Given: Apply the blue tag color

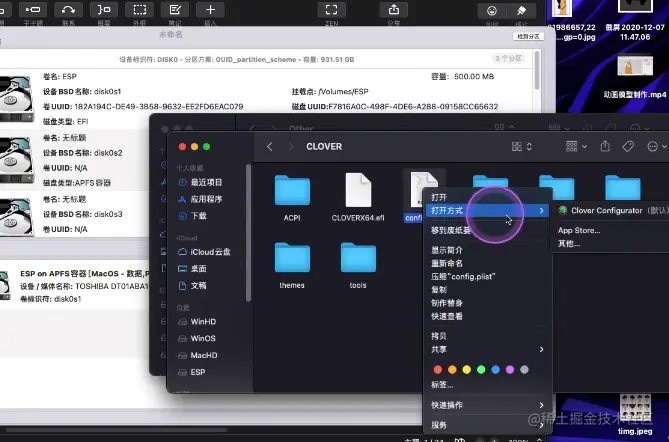Looking at the screenshot, I should point(496,369).
